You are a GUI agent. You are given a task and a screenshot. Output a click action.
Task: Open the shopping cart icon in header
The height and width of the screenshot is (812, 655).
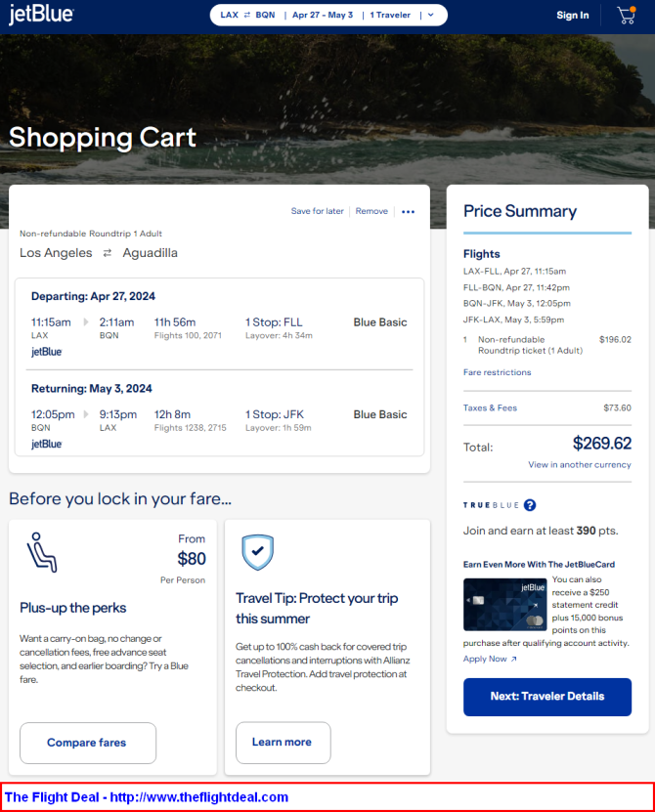626,15
